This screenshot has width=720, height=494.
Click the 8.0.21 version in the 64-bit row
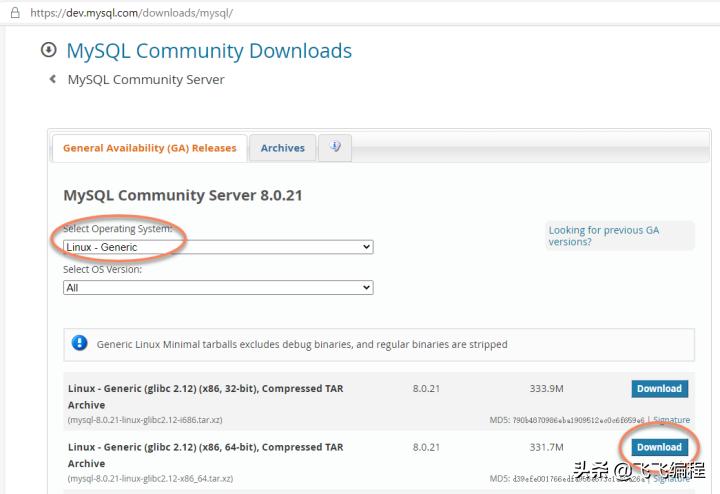coord(426,447)
